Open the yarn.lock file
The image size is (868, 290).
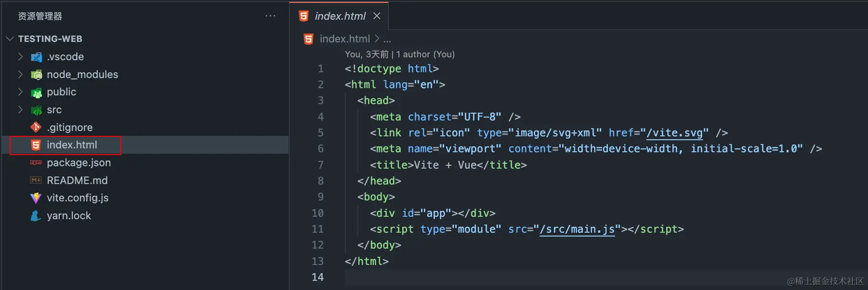69,216
